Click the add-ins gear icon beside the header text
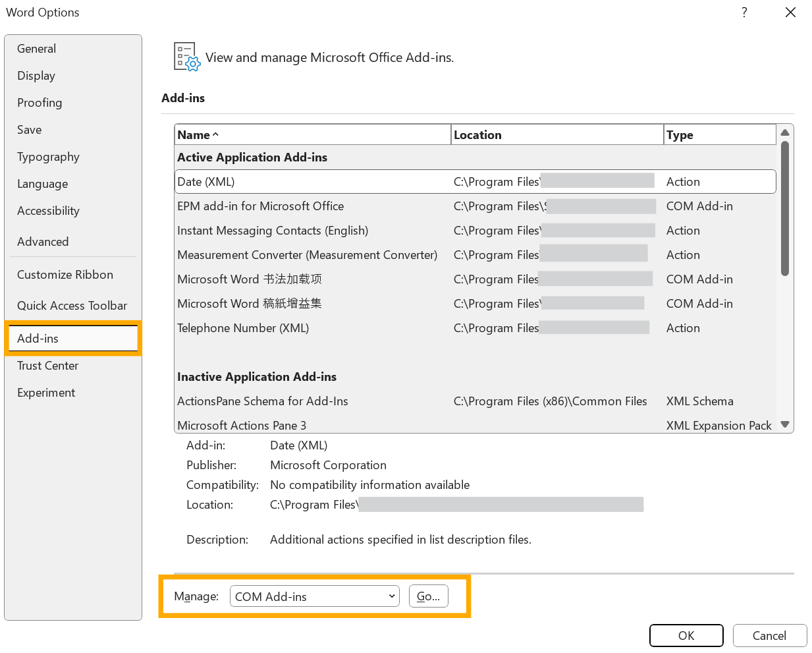Screen dimensions: 812x653 coord(186,57)
